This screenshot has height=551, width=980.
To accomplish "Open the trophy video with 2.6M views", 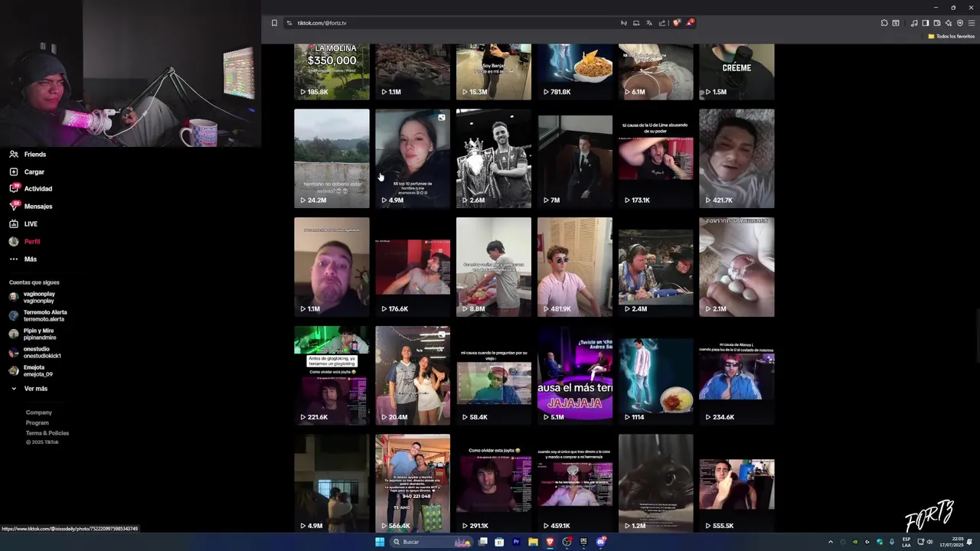I will tap(494, 158).
